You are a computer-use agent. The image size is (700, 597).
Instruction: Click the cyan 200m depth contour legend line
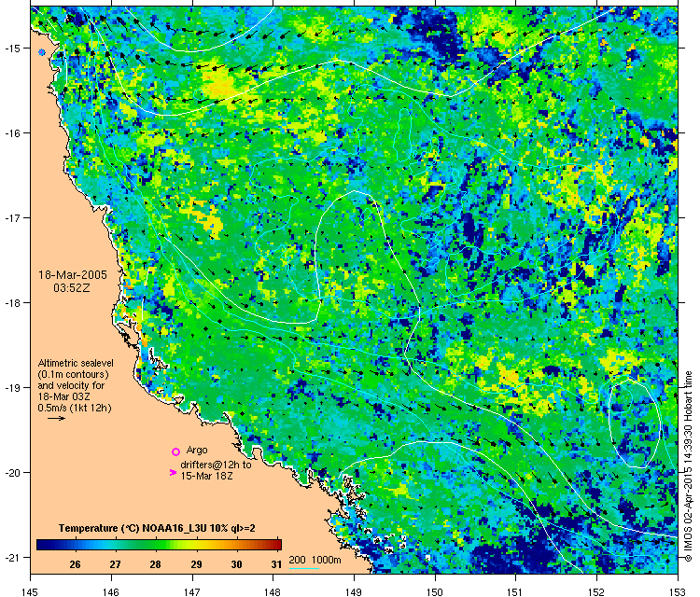pos(304,568)
